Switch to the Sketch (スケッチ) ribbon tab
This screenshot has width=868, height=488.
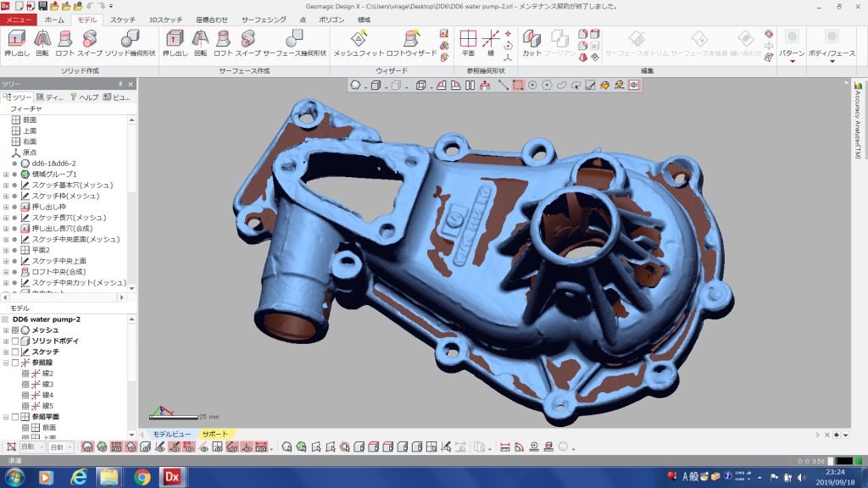tap(122, 19)
